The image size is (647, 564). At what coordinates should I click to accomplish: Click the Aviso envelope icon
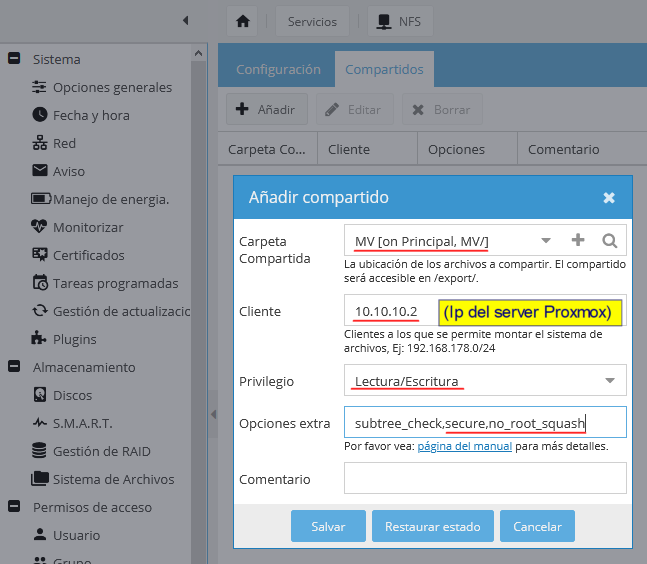pyautogui.click(x=40, y=170)
